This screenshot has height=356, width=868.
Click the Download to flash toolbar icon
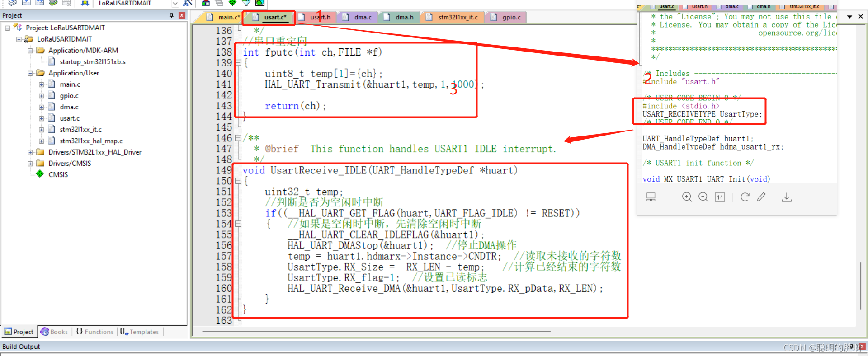pos(85,3)
